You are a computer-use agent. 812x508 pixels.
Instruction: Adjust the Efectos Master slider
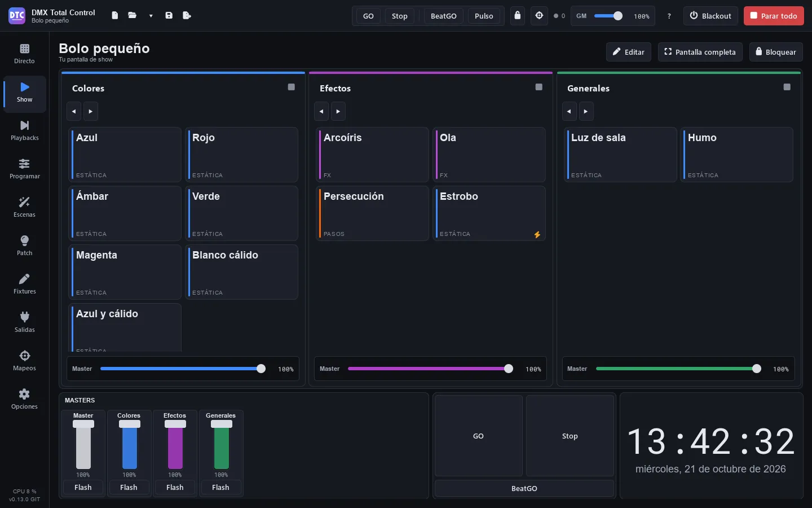pyautogui.click(x=430, y=369)
